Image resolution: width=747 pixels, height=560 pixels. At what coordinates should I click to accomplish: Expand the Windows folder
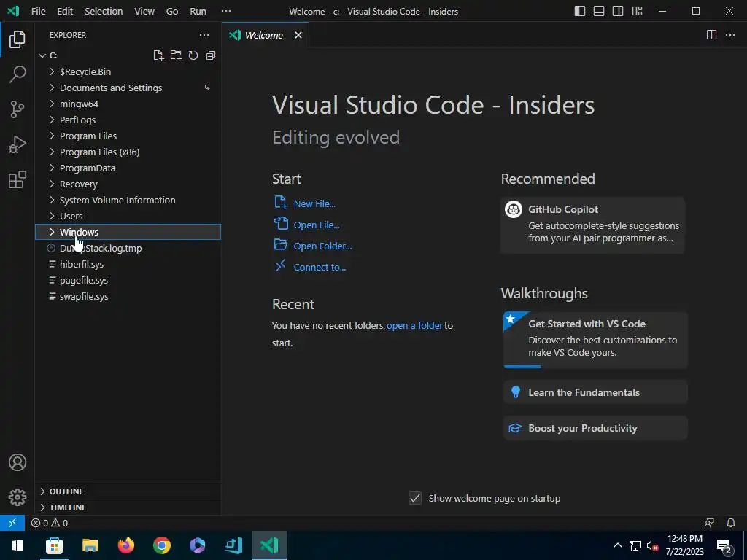(x=128, y=232)
